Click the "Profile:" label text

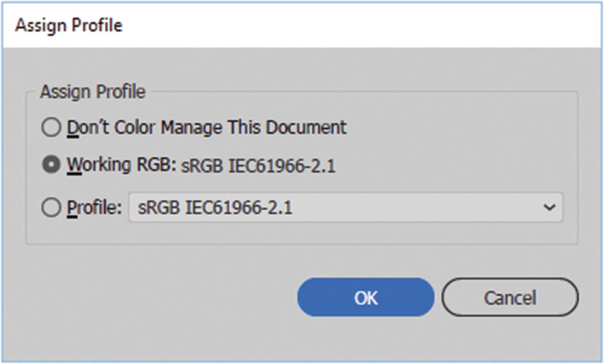(94, 208)
